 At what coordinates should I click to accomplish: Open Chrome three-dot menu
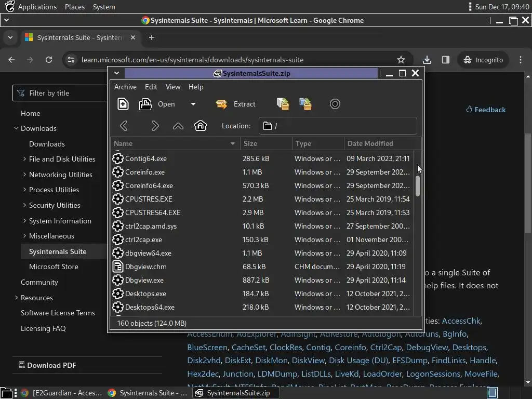coord(521,60)
